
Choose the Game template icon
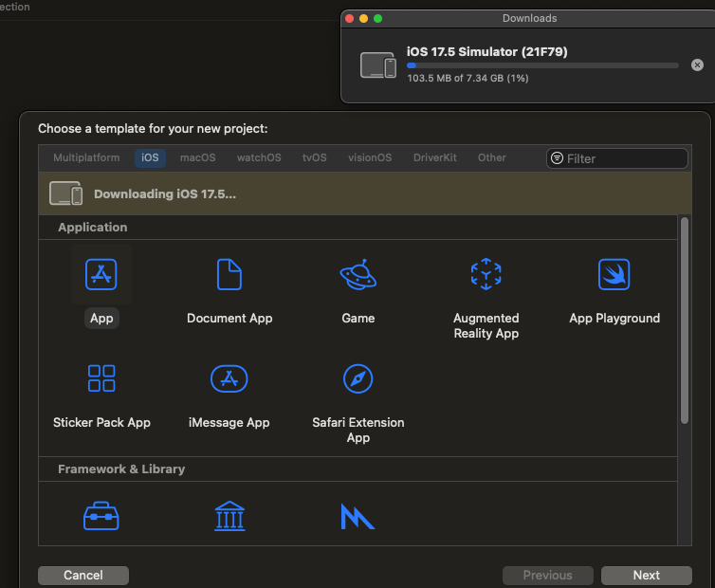[357, 274]
